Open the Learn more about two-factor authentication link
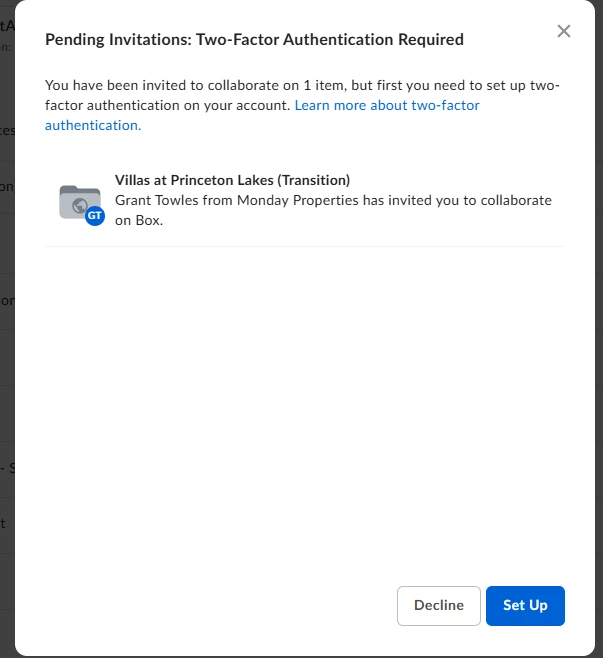This screenshot has width=603, height=658. pyautogui.click(x=262, y=115)
